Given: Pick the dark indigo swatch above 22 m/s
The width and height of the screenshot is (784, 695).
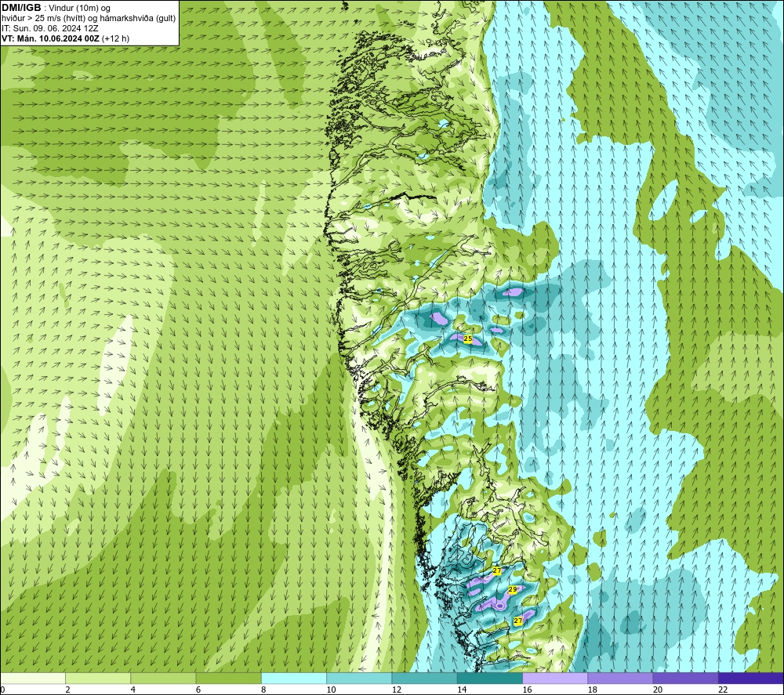Looking at the screenshot, I should pos(750,678).
